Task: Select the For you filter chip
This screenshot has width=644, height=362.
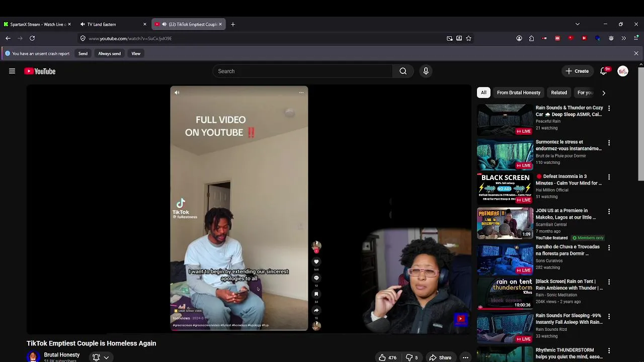Action: point(585,93)
